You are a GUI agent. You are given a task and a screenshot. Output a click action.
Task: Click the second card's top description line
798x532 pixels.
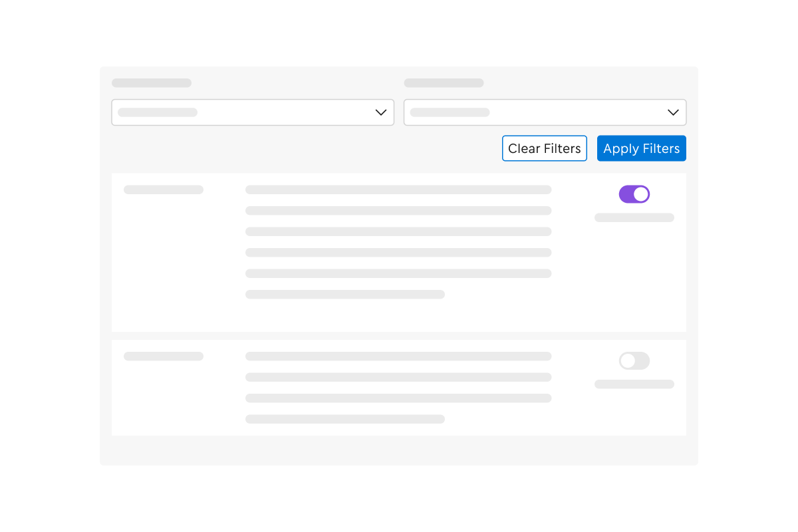click(398, 356)
